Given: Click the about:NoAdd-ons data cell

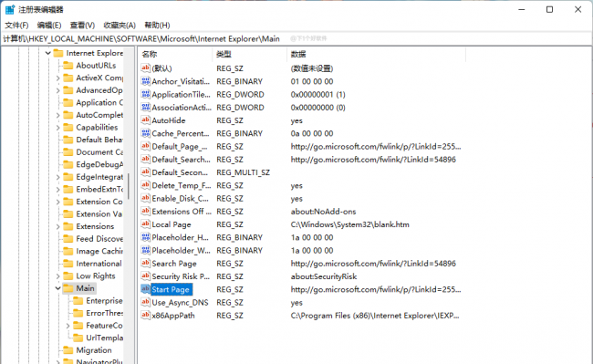Looking at the screenshot, I should [323, 212].
